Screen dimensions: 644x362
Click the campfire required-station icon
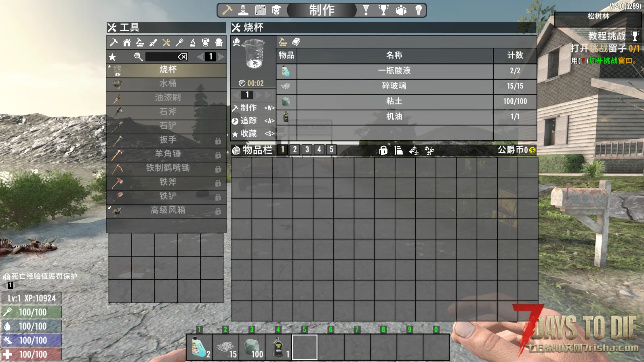coord(236,41)
